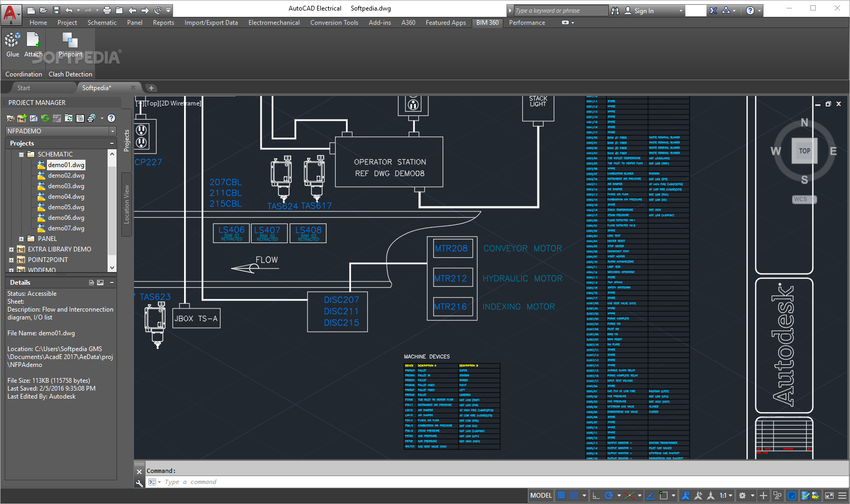Click the green Refresh icon in Project Manager
Viewport: 850px width, 504px height.
45,118
